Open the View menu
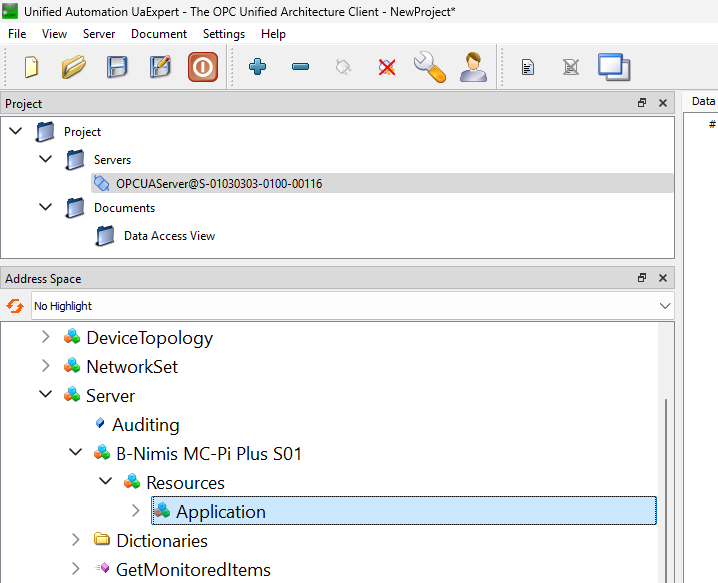Screen dimensions: 718x583 click(x=54, y=34)
